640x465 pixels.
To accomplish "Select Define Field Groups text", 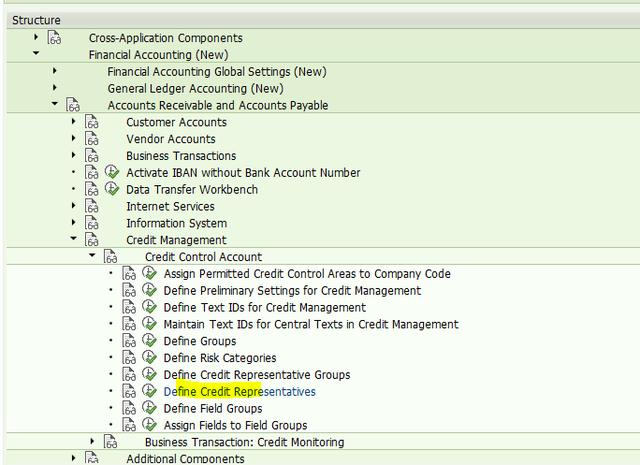I will tap(213, 409).
